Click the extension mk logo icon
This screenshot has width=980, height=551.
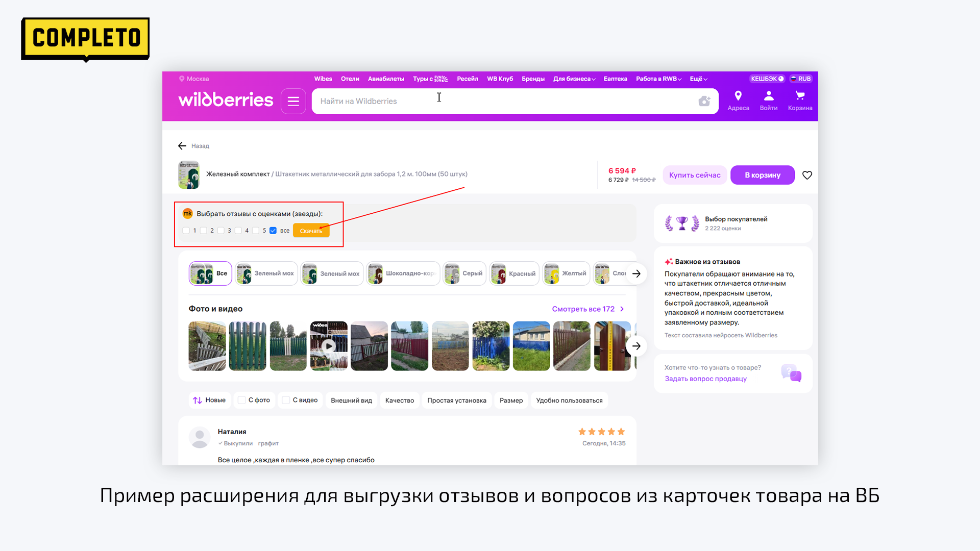[x=188, y=213]
